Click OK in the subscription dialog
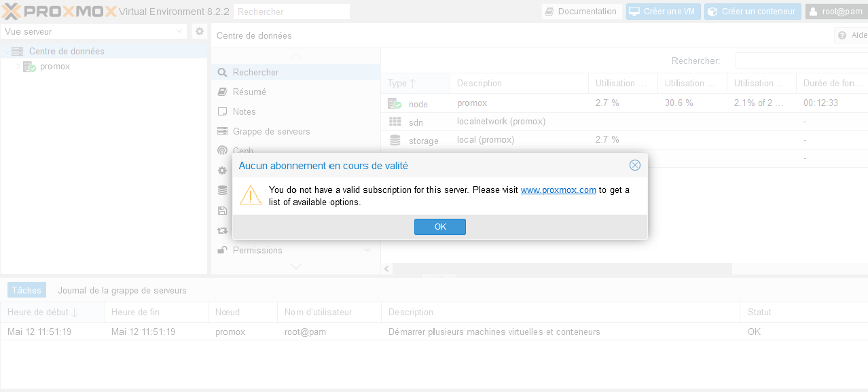This screenshot has width=868, height=392. coord(439,227)
